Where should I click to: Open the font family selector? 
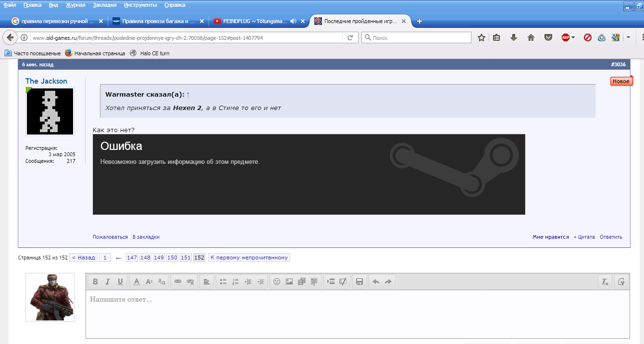pyautogui.click(x=161, y=282)
